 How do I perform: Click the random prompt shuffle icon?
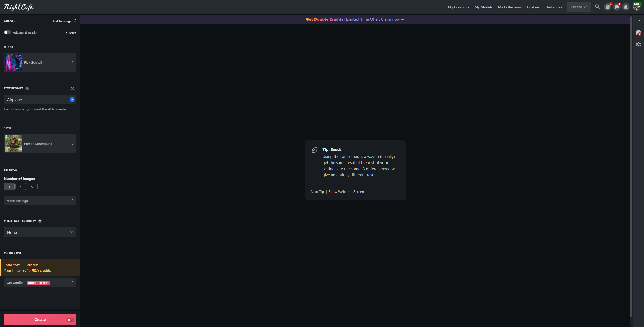click(73, 89)
